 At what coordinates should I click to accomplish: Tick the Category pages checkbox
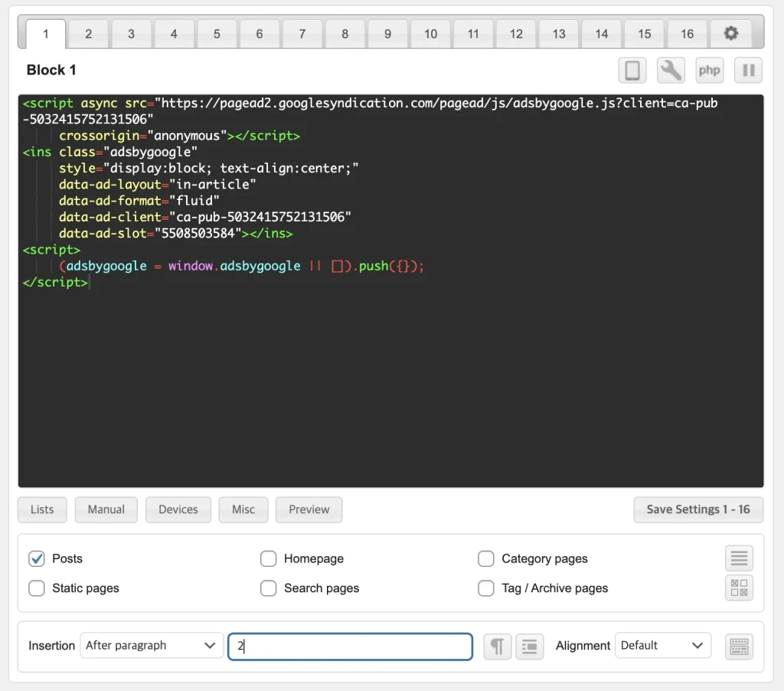point(486,558)
